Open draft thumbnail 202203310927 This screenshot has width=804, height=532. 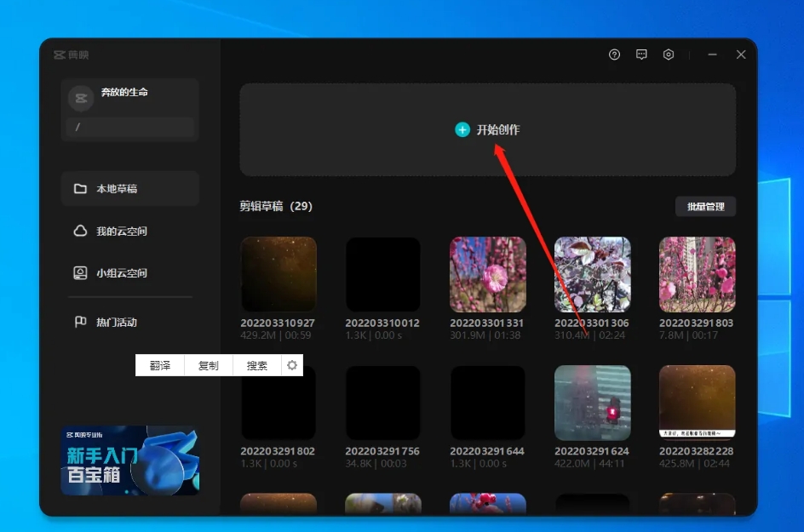pyautogui.click(x=279, y=274)
